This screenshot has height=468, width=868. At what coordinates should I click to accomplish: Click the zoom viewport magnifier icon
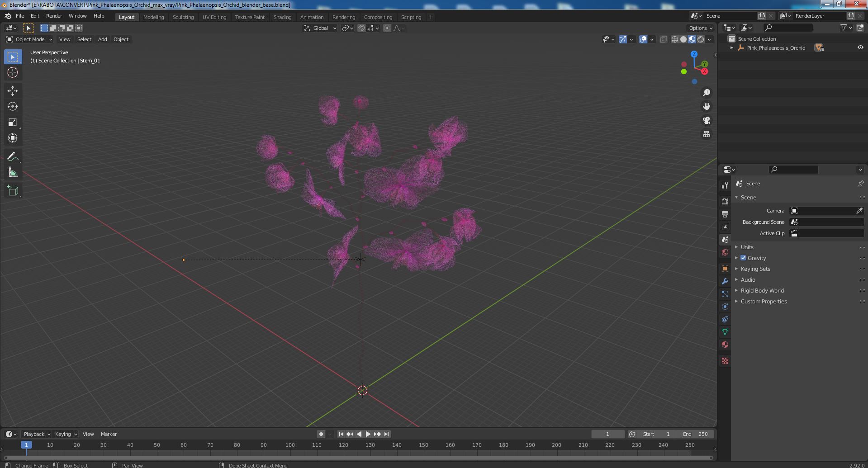point(706,93)
